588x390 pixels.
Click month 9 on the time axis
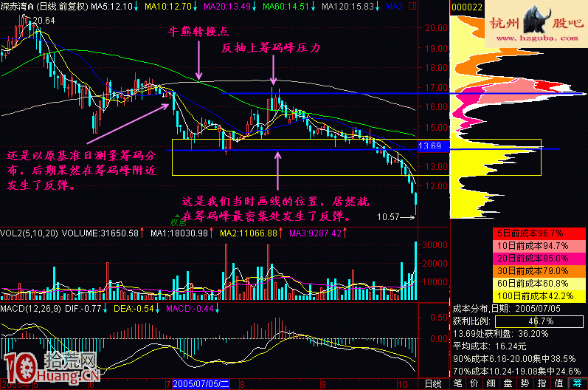pos(323,384)
